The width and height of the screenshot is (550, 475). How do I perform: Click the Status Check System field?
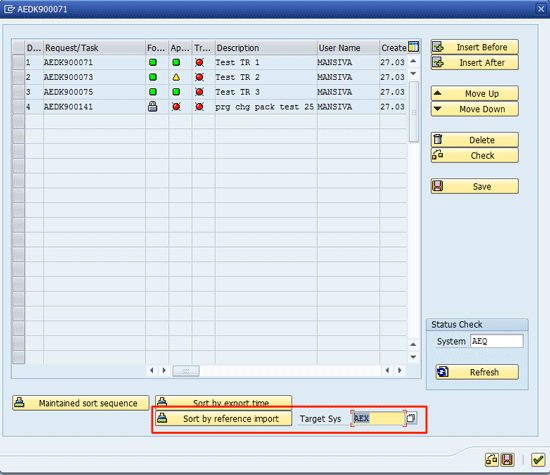coord(496,341)
